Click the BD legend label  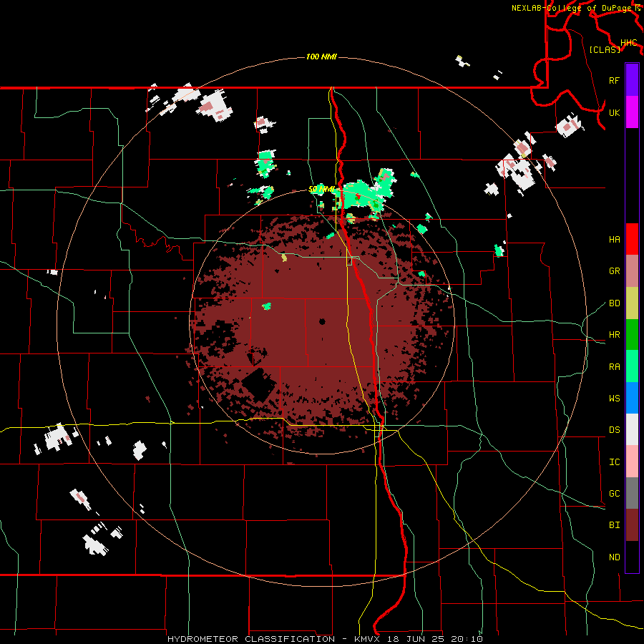click(614, 303)
